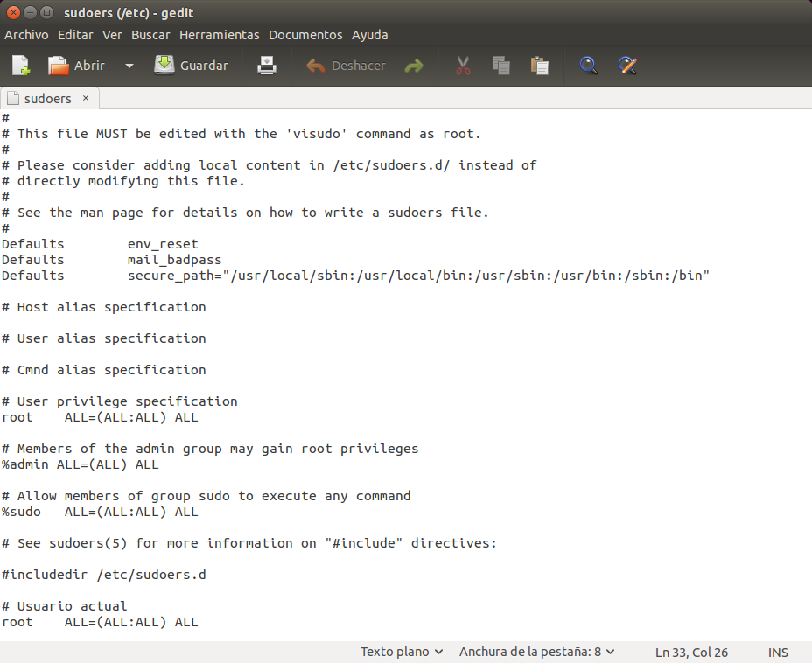Undo last change with Deshacer
This screenshot has height=663, width=812.
pos(346,66)
